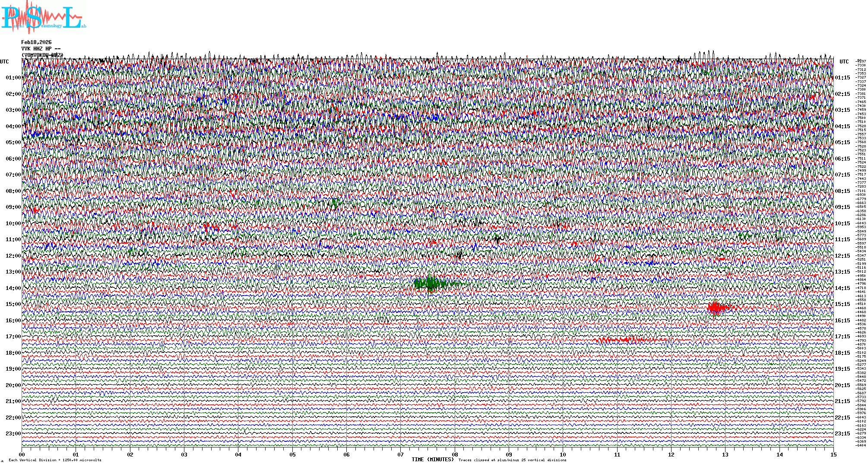Click the left UTC axis header
The height and width of the screenshot is (466, 868).
[x=4, y=62]
